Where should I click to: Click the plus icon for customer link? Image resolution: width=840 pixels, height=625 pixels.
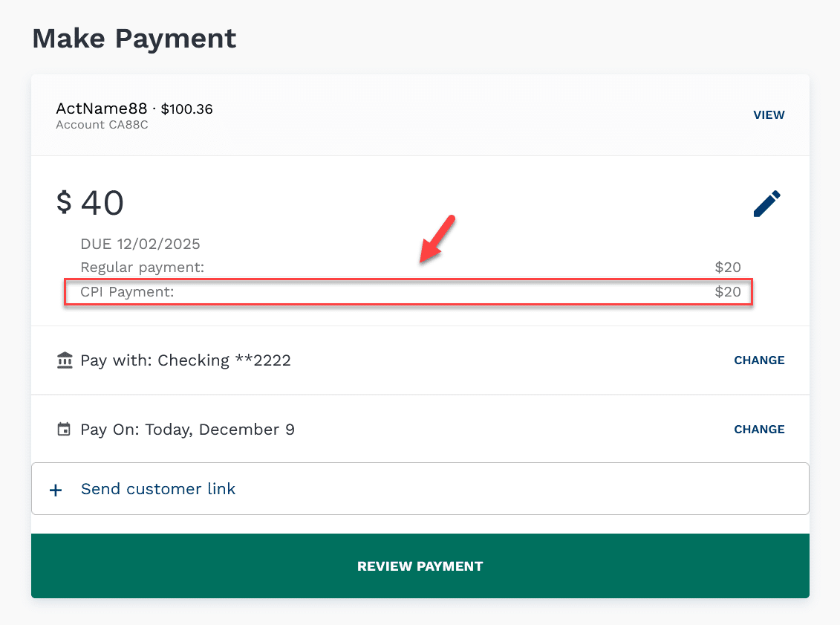click(x=55, y=490)
